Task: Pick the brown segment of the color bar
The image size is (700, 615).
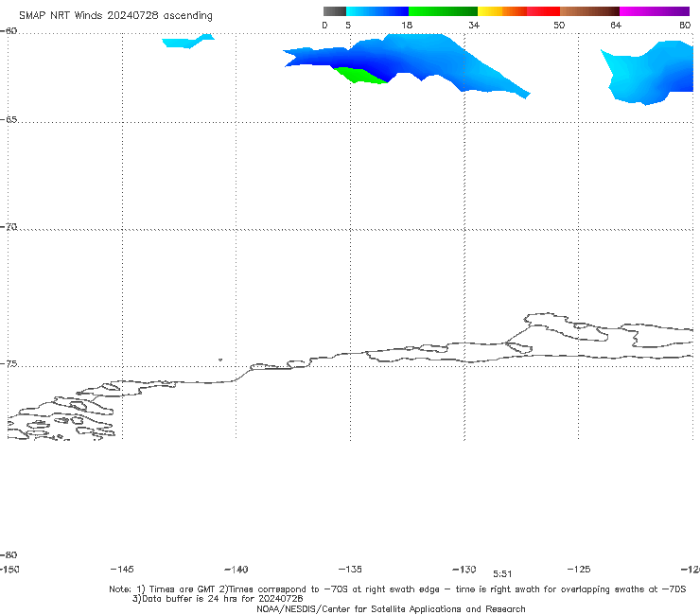Action: pos(589,11)
